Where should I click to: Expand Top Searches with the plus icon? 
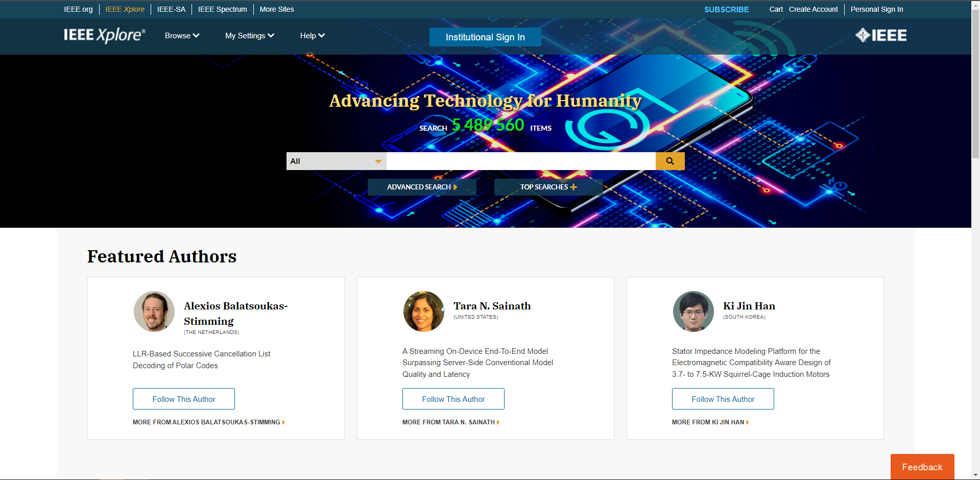(548, 187)
